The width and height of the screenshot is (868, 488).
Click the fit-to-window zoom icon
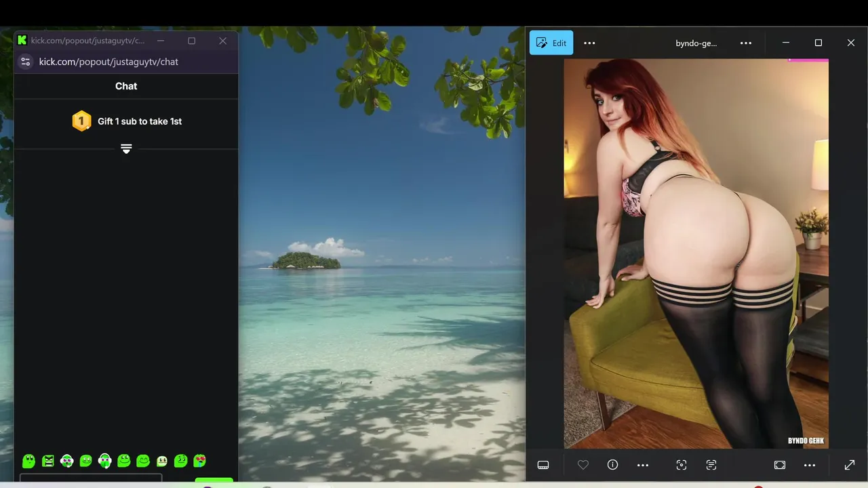point(780,465)
